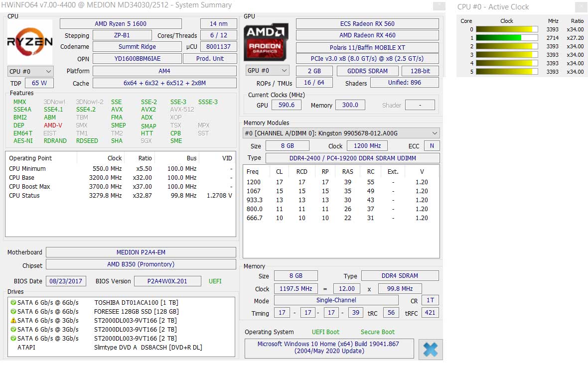This screenshot has width=588, height=365.
Task: Click the UEFI Boot text
Action: coord(325,332)
